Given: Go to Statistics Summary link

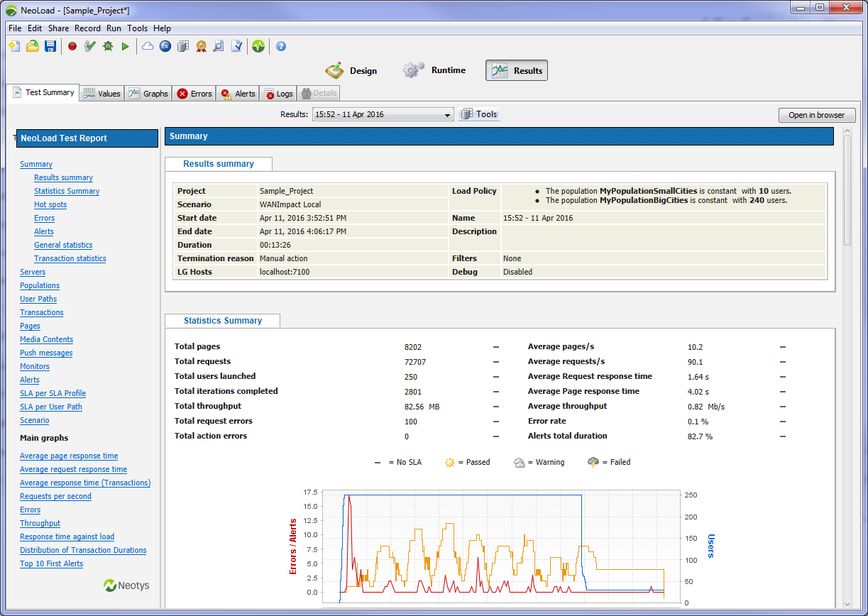Looking at the screenshot, I should coord(67,191).
